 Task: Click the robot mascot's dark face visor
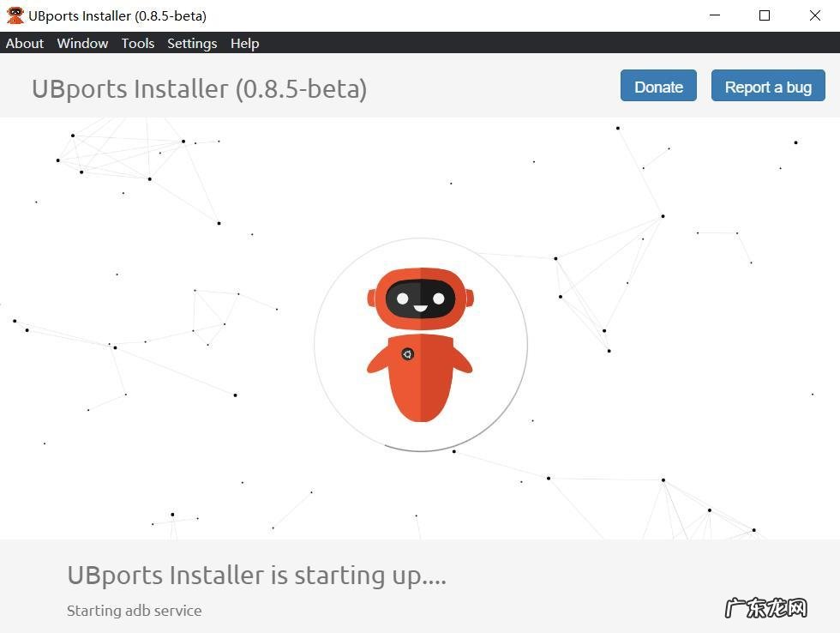click(420, 298)
